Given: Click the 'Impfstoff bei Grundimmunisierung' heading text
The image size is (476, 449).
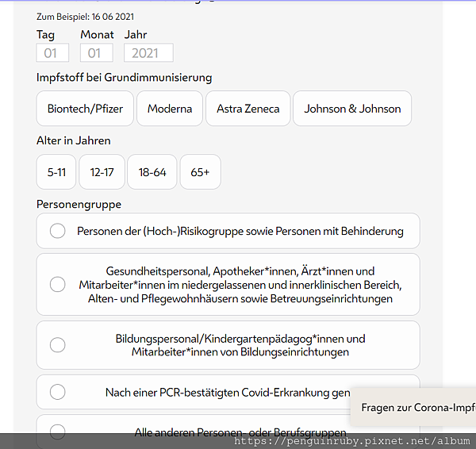Looking at the screenshot, I should click(125, 78).
